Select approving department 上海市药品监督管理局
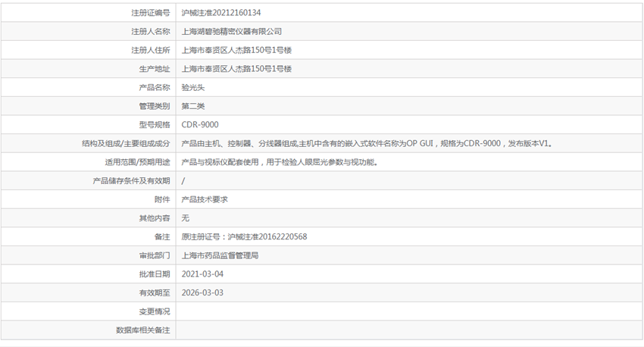The height and width of the screenshot is (347, 644). tap(220, 255)
